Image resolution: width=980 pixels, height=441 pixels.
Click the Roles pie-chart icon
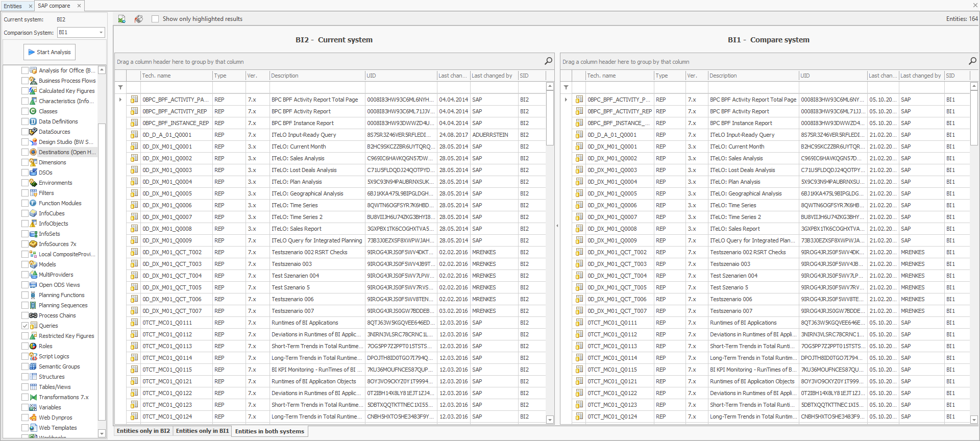(x=33, y=346)
